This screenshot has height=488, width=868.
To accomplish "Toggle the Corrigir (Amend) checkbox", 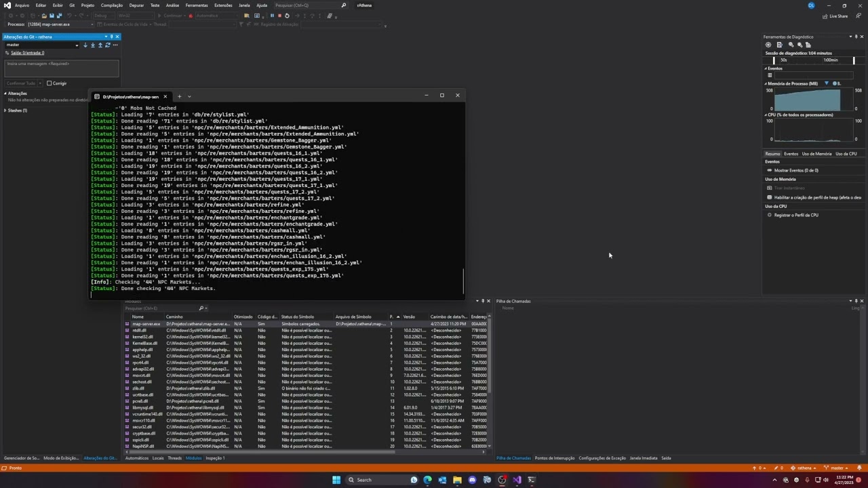I will click(49, 83).
